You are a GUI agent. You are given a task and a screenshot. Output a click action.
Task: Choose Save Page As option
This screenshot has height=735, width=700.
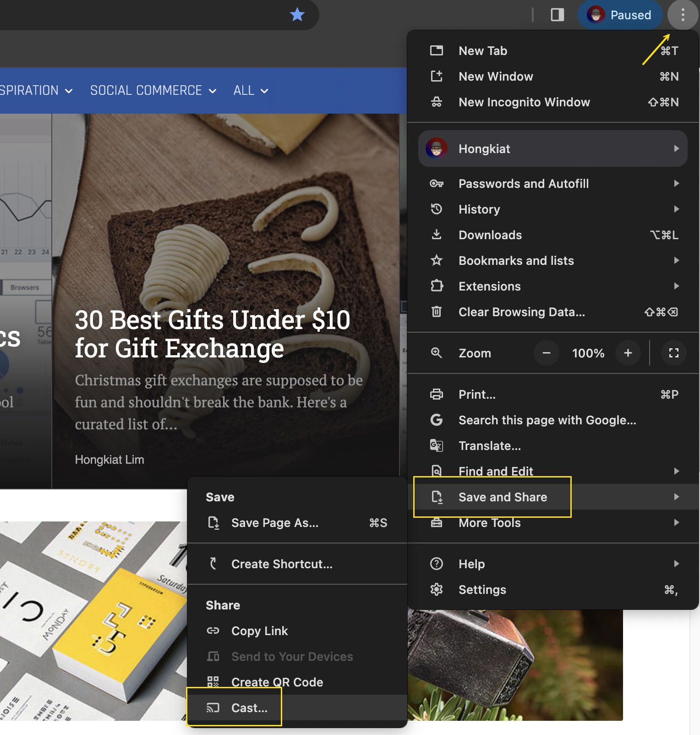click(297, 523)
